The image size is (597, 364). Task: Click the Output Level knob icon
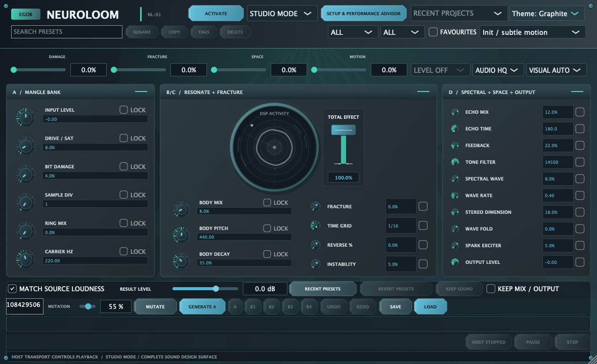(455, 262)
